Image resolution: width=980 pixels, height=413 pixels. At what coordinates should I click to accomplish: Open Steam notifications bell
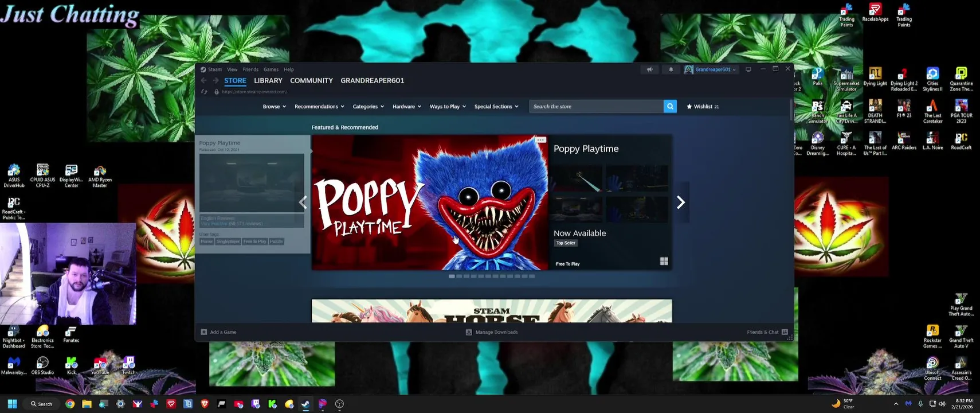click(x=671, y=69)
